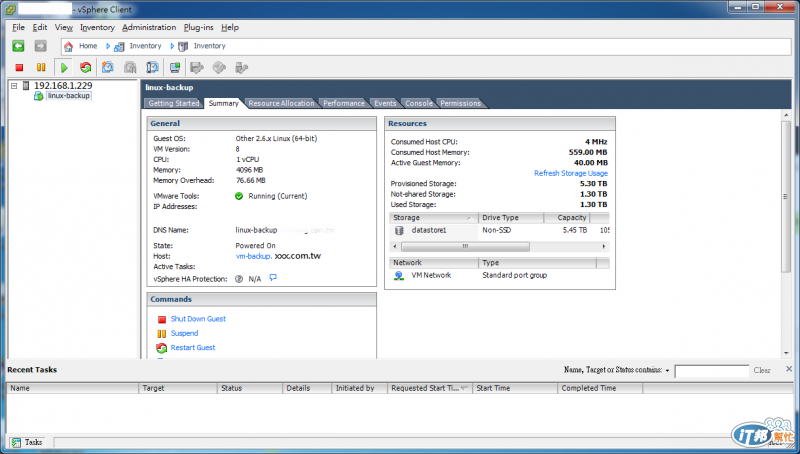Click the orange Suspend toolbar icon
This screenshot has width=800, height=454.
click(x=41, y=67)
